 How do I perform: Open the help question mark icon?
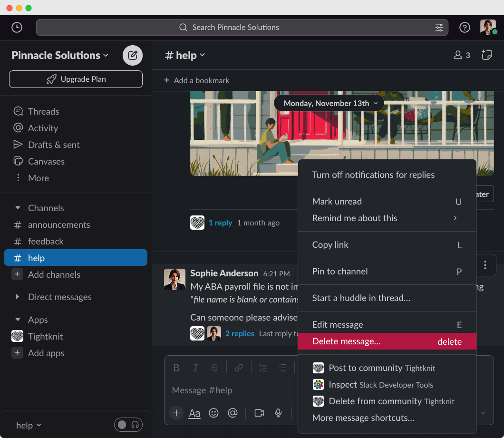465,27
